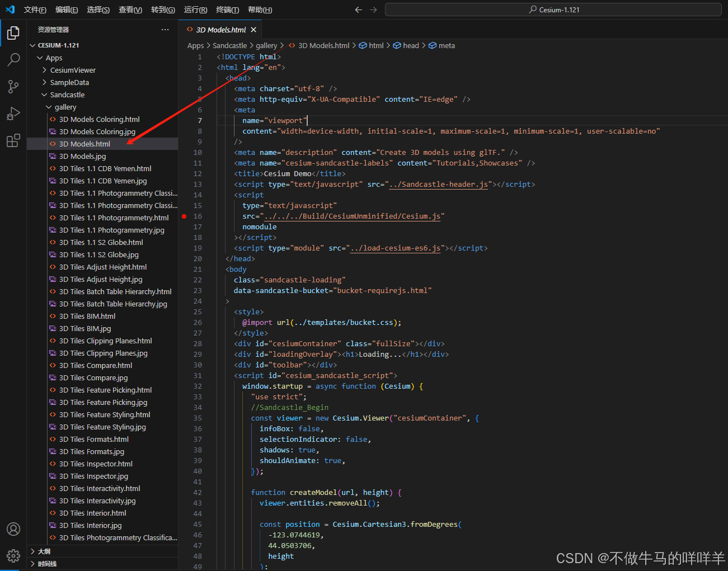
Task: Click the gallery breadcrumb segment
Action: click(266, 45)
